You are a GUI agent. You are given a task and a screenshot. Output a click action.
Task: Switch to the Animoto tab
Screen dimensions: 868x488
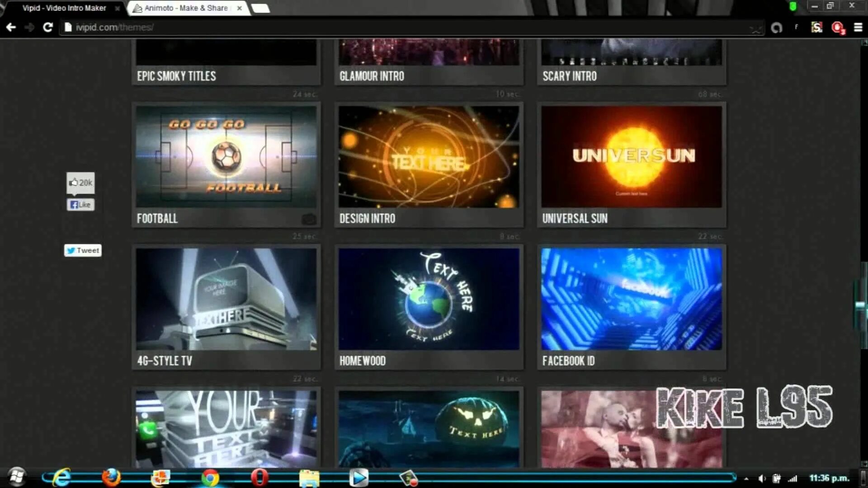click(x=185, y=8)
